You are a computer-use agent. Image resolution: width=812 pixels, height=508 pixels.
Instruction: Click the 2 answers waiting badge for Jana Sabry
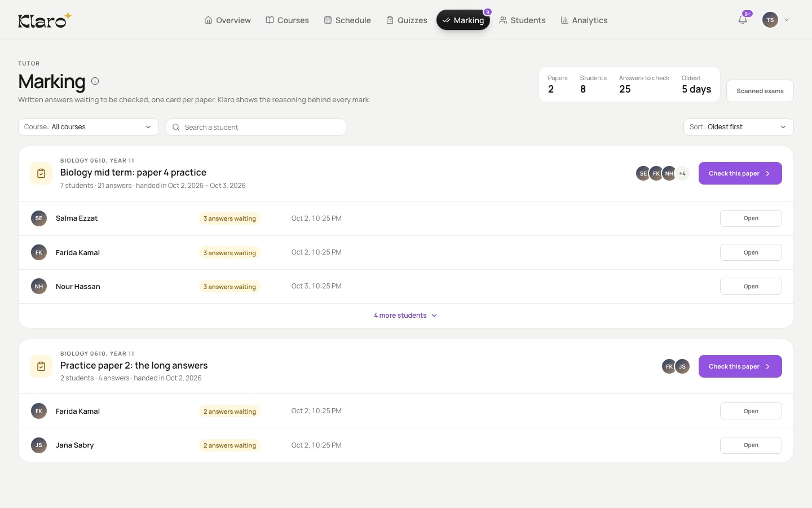[230, 445]
